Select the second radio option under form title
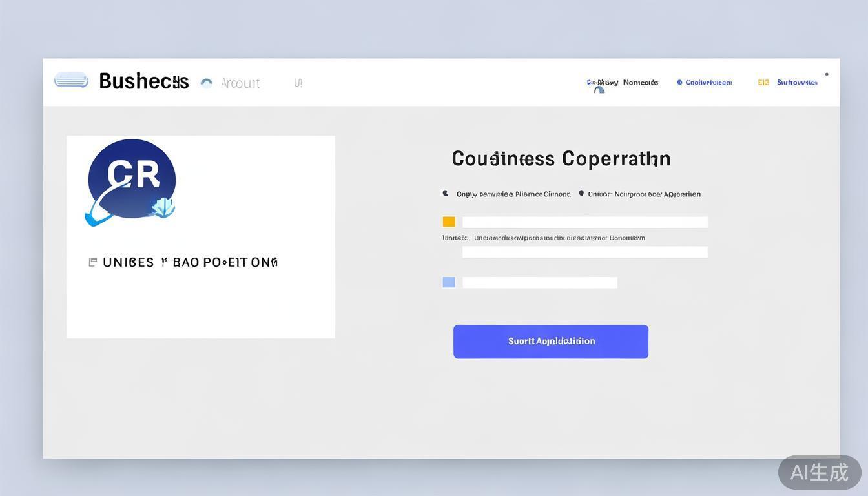Image resolution: width=868 pixels, height=496 pixels. 581,193
